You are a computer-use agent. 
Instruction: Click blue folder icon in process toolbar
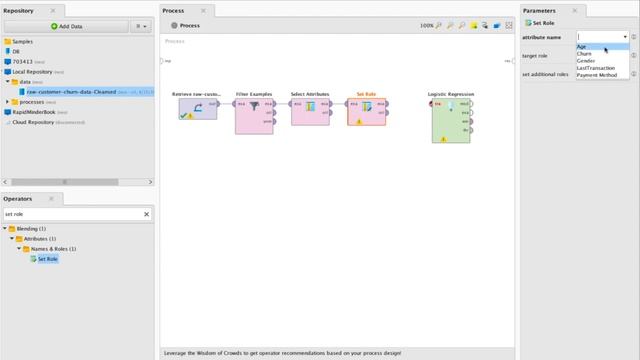point(497,26)
